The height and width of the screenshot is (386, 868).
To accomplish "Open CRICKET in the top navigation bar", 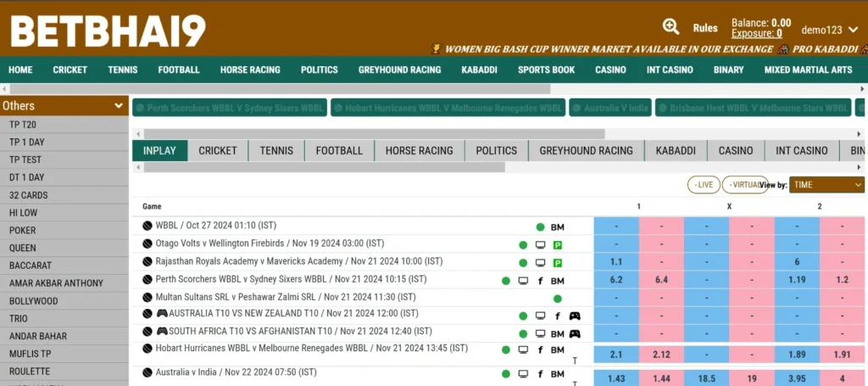I will [x=70, y=70].
